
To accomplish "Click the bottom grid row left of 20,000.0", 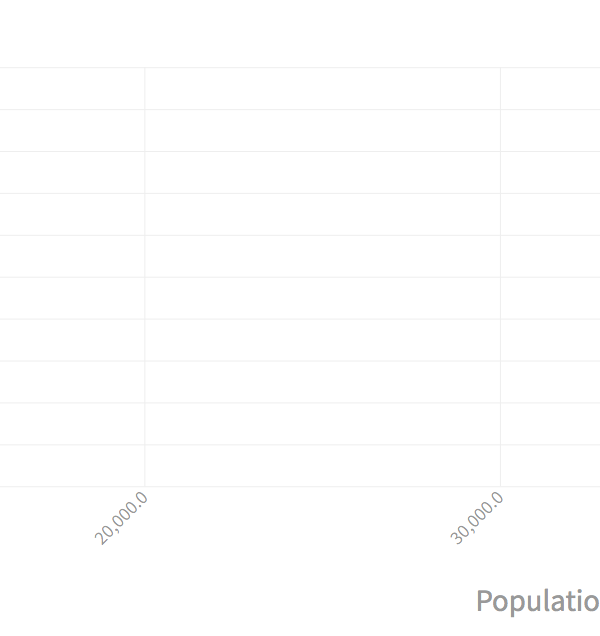I will point(72,466).
